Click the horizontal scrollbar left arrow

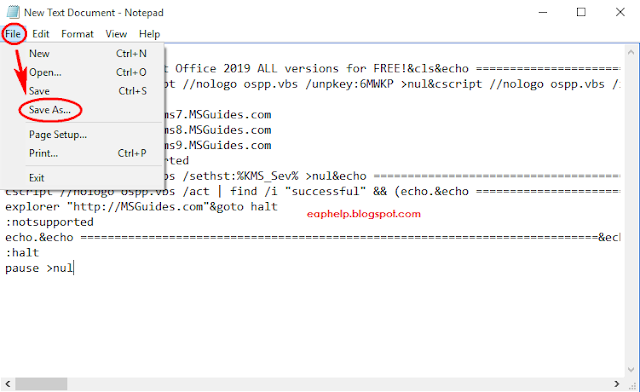[8, 384]
